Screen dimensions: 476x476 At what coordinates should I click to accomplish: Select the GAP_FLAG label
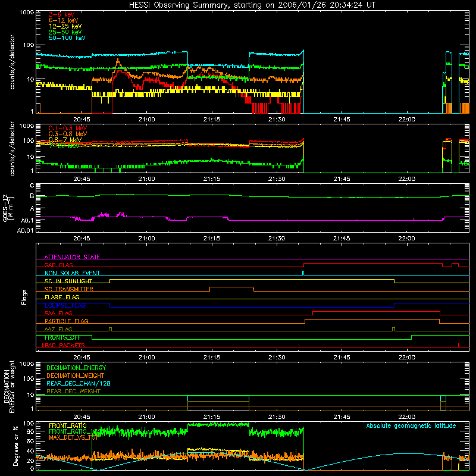click(x=58, y=265)
